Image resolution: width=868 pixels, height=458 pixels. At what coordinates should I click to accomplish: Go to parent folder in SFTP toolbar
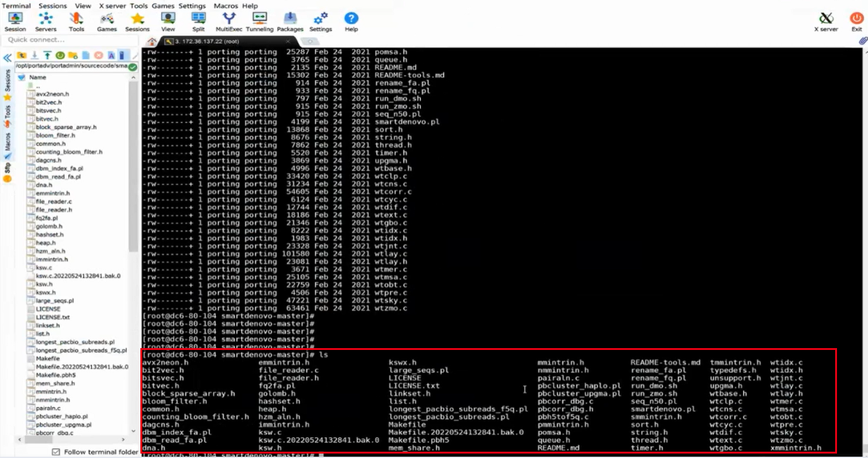coord(21,56)
